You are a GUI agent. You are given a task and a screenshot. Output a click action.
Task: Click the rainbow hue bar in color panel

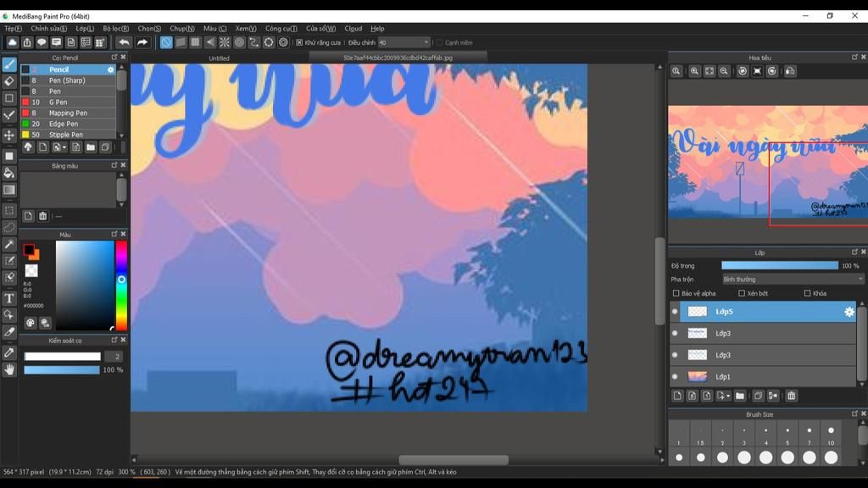click(x=121, y=286)
